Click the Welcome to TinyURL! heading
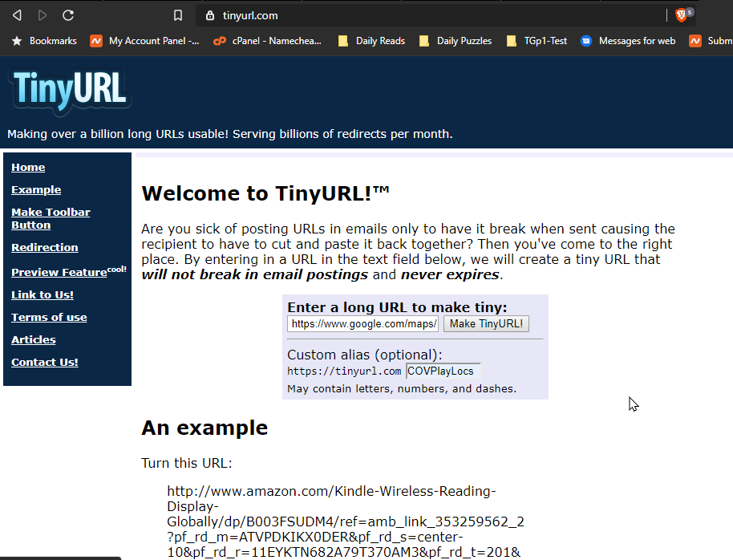This screenshot has height=560, width=733. coord(265,193)
